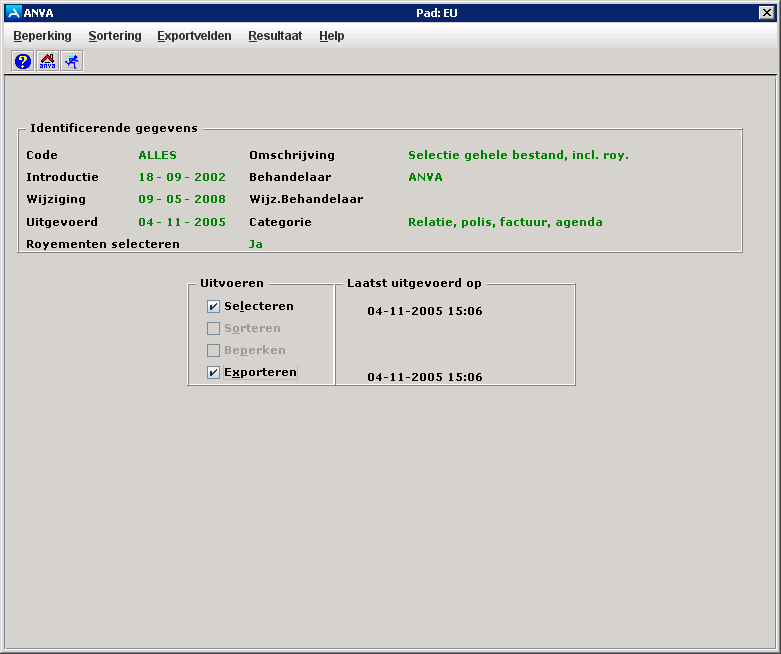781x654 pixels.
Task: Click the blue question mark help icon
Action: 23,61
